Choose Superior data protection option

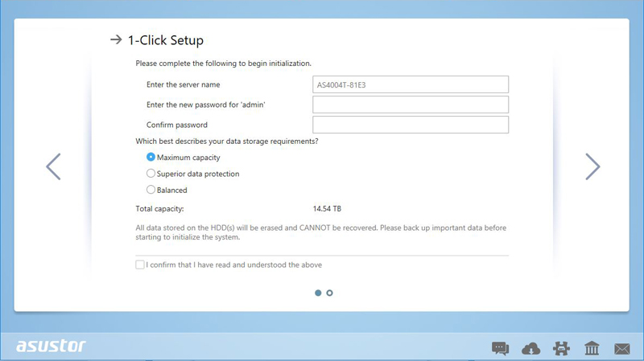pyautogui.click(x=151, y=174)
